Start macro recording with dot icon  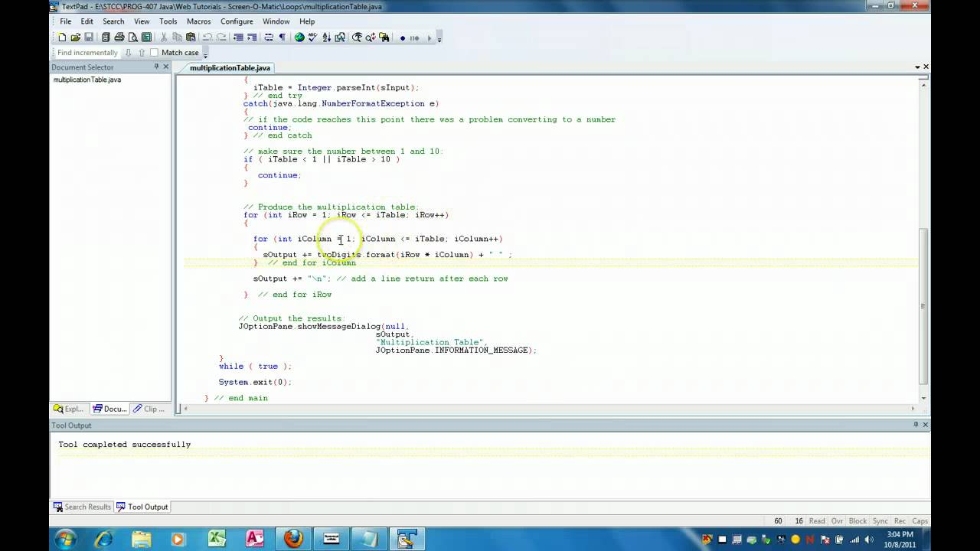403,37
